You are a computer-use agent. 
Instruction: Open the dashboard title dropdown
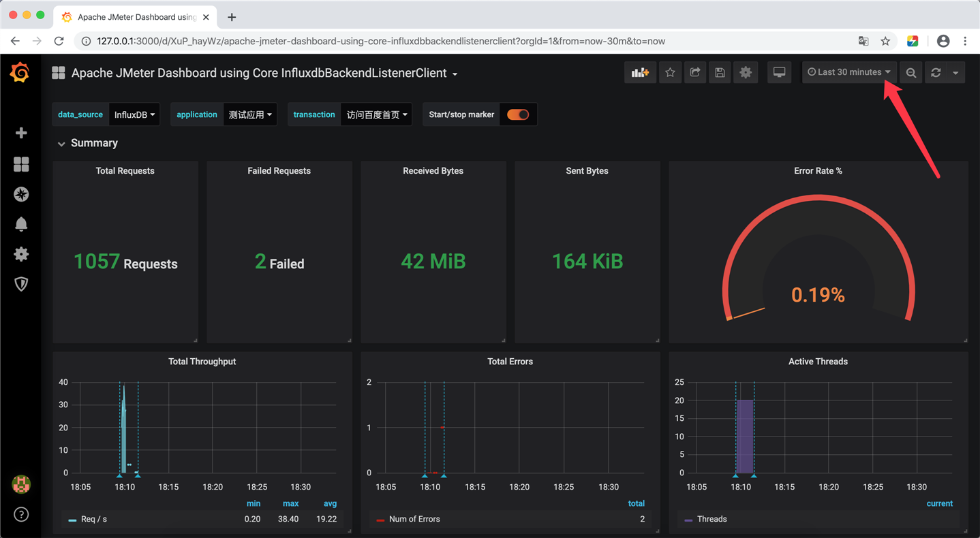coord(264,73)
